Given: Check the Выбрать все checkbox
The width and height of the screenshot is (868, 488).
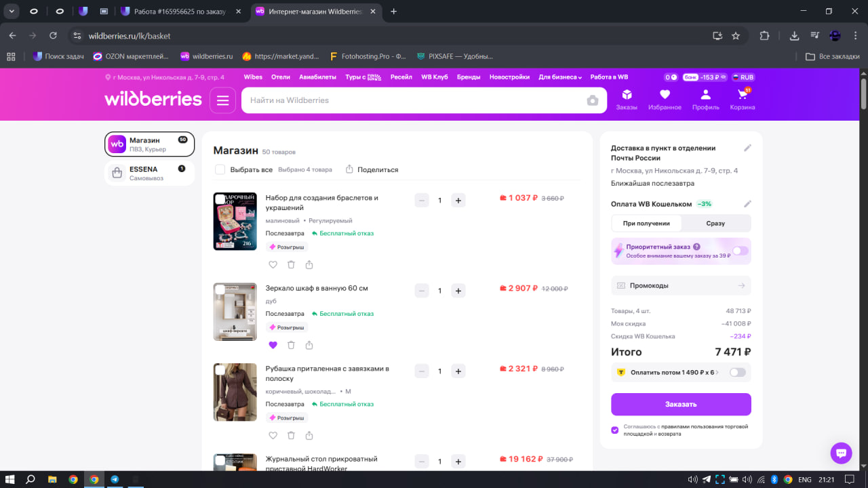Looking at the screenshot, I should click(220, 169).
